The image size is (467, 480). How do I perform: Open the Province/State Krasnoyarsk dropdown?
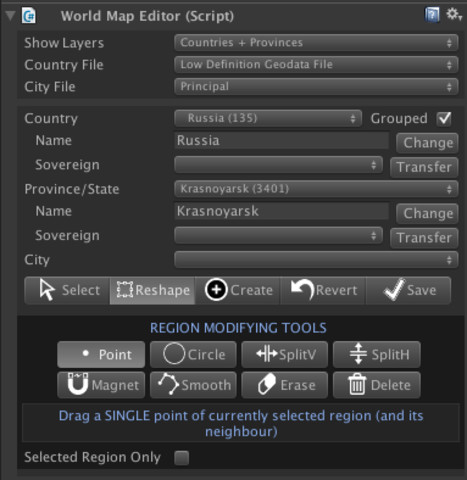(x=316, y=189)
